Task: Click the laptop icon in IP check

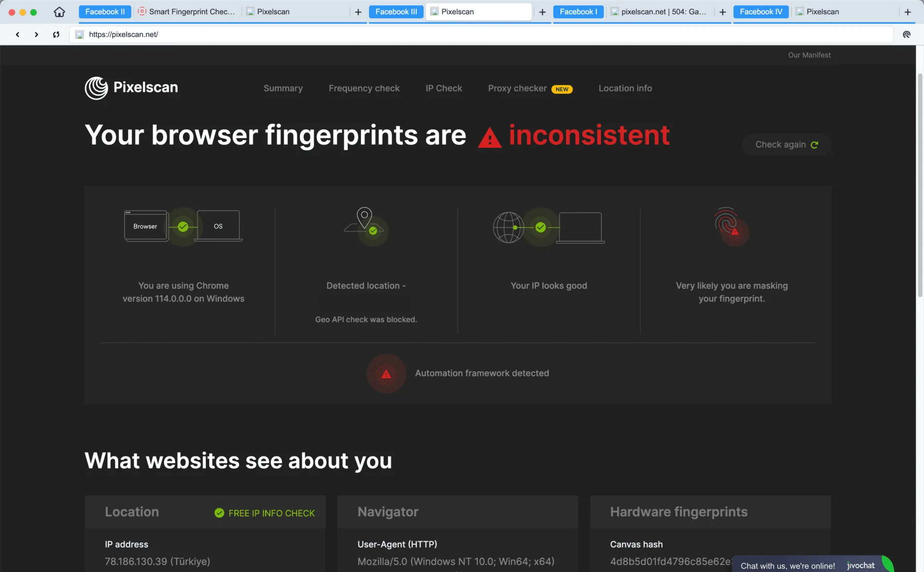Action: 580,228
